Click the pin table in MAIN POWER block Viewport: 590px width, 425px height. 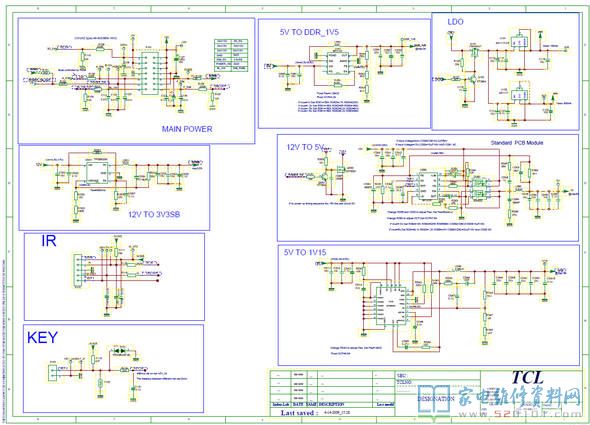coord(231,55)
